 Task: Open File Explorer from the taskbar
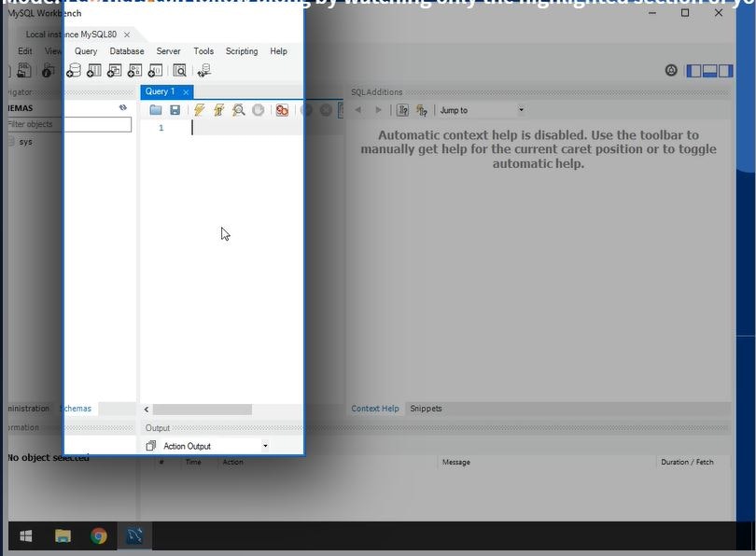[63, 535]
